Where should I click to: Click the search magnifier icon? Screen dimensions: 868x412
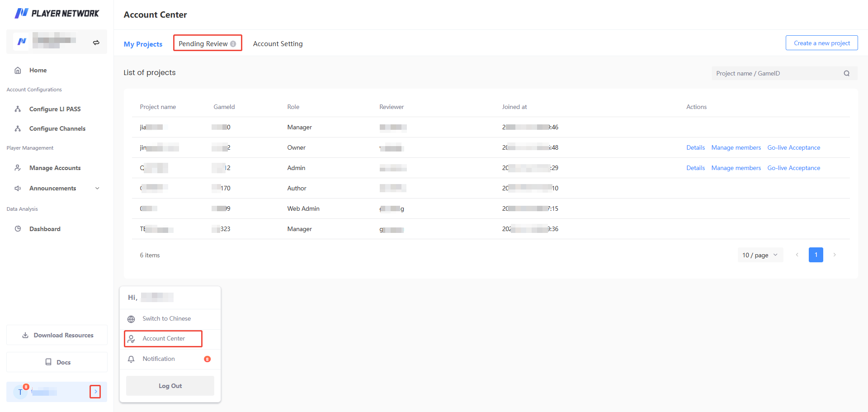[x=846, y=73]
